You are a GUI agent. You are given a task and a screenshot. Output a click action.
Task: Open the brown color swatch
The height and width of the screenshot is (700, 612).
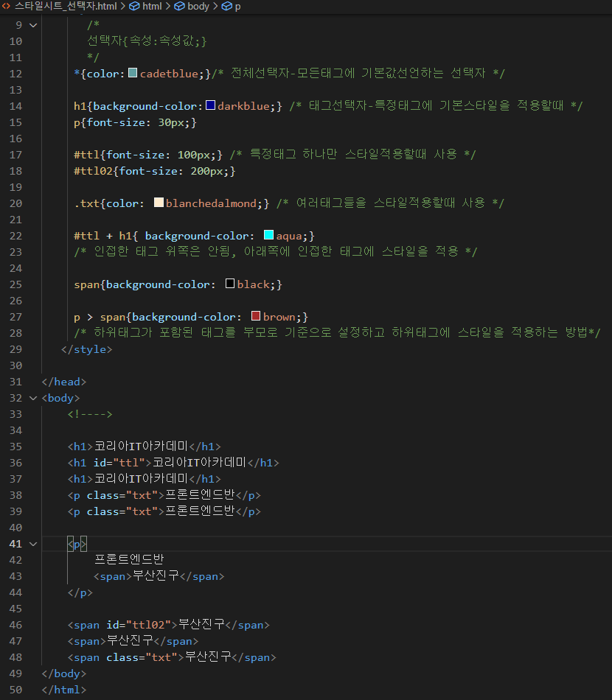pyautogui.click(x=256, y=316)
